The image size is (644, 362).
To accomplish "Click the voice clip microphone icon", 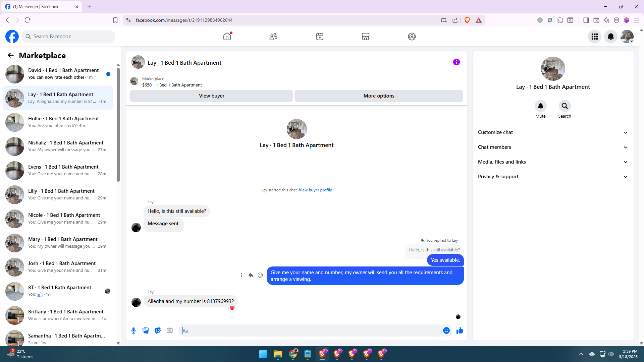I will coord(133,330).
